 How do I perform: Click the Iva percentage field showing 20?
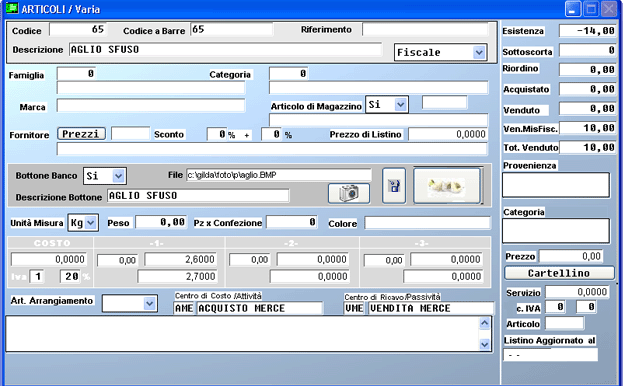(70, 276)
